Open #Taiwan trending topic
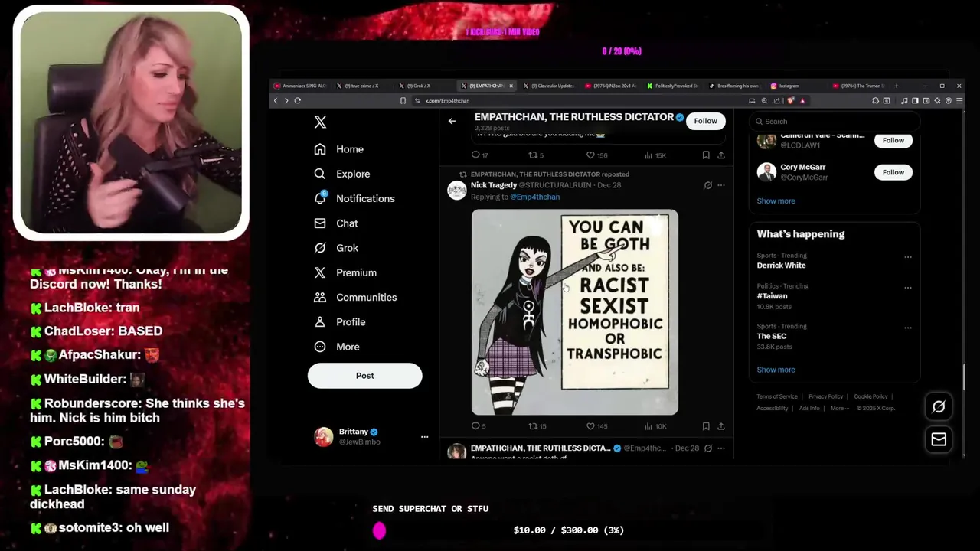Image resolution: width=980 pixels, height=551 pixels. [x=772, y=295]
